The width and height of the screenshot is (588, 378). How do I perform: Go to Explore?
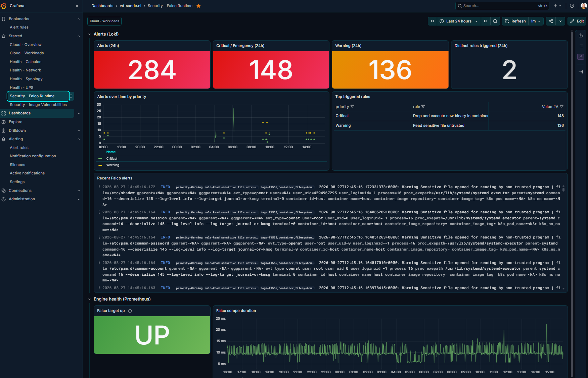(x=15, y=122)
